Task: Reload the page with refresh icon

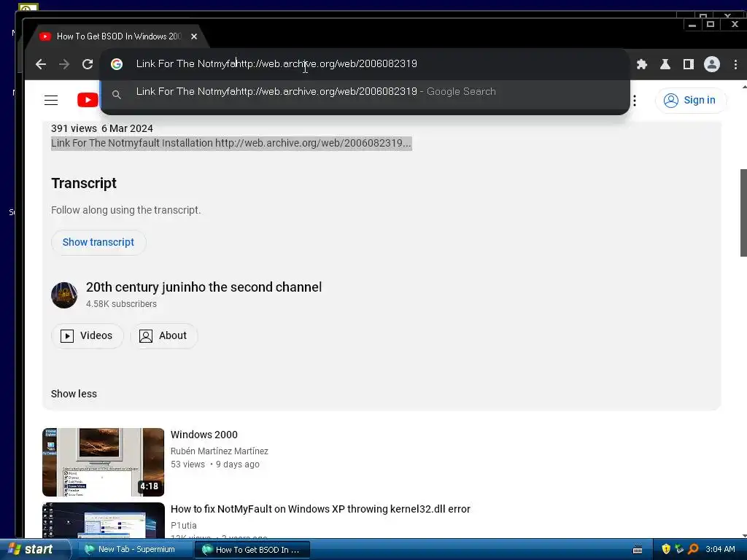Action: pos(88,64)
